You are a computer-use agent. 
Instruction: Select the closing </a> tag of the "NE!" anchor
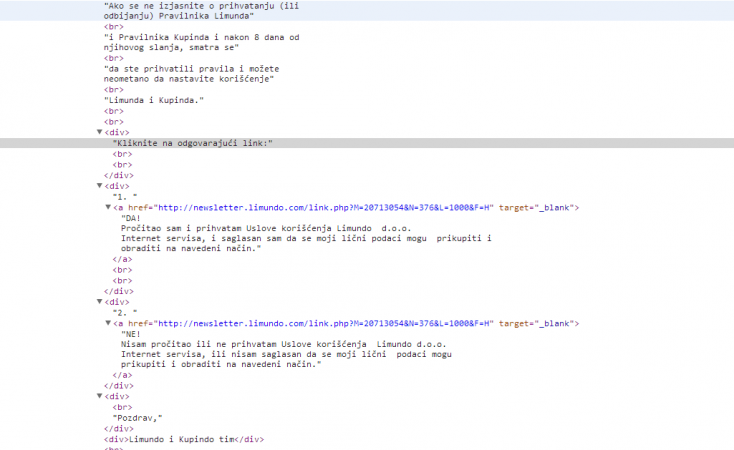(x=122, y=375)
